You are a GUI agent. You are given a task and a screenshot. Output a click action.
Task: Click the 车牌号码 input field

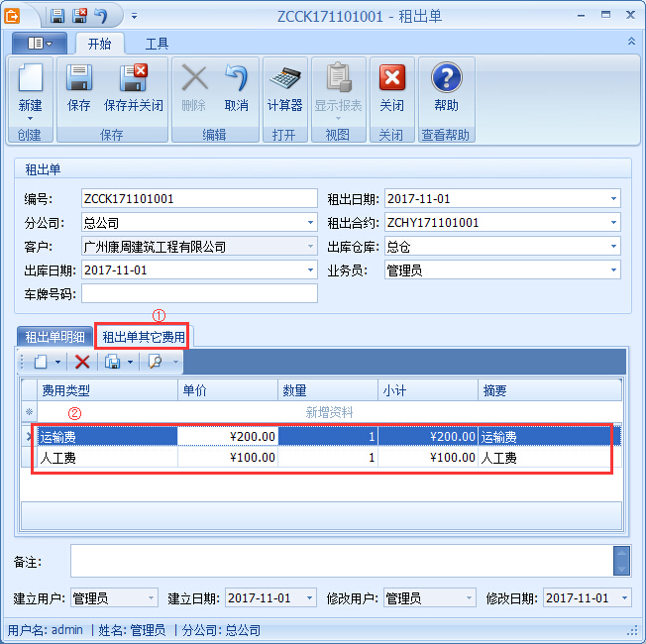[199, 293]
